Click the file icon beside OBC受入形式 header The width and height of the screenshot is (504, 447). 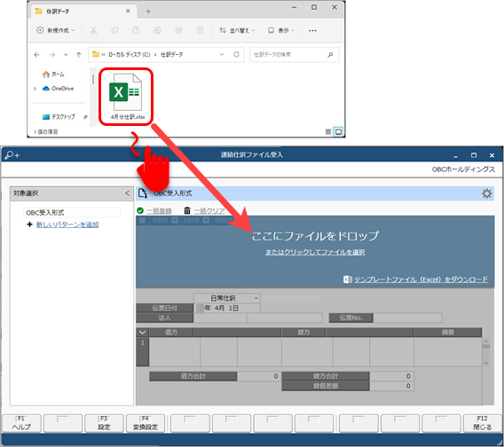coord(143,193)
